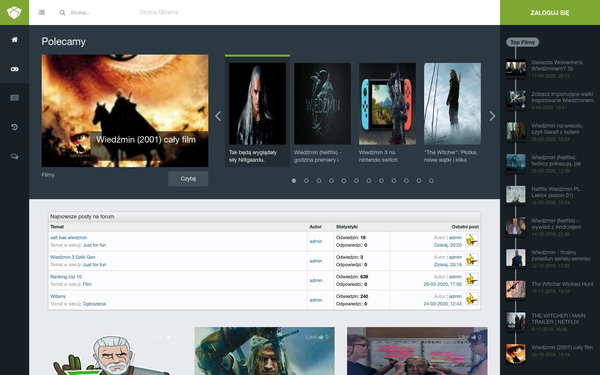600x375 pixels.
Task: Select the fifth carousel page dot
Action: pos(344,181)
